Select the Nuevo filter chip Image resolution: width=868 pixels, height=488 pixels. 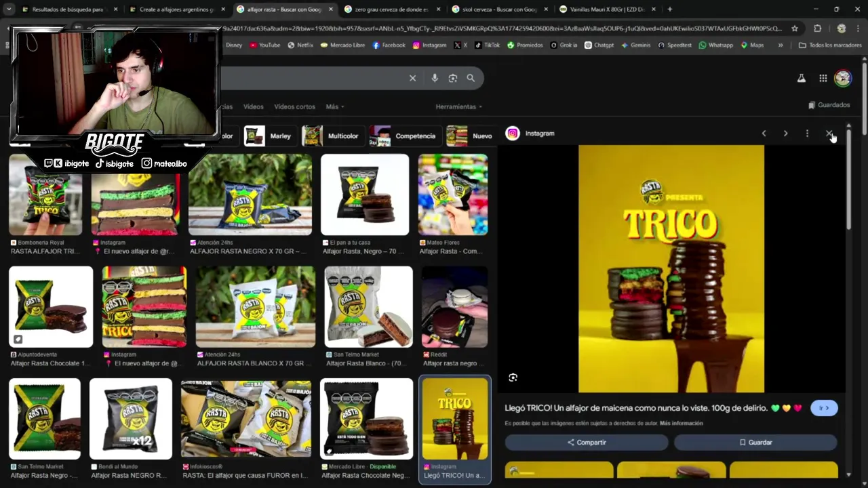click(469, 136)
